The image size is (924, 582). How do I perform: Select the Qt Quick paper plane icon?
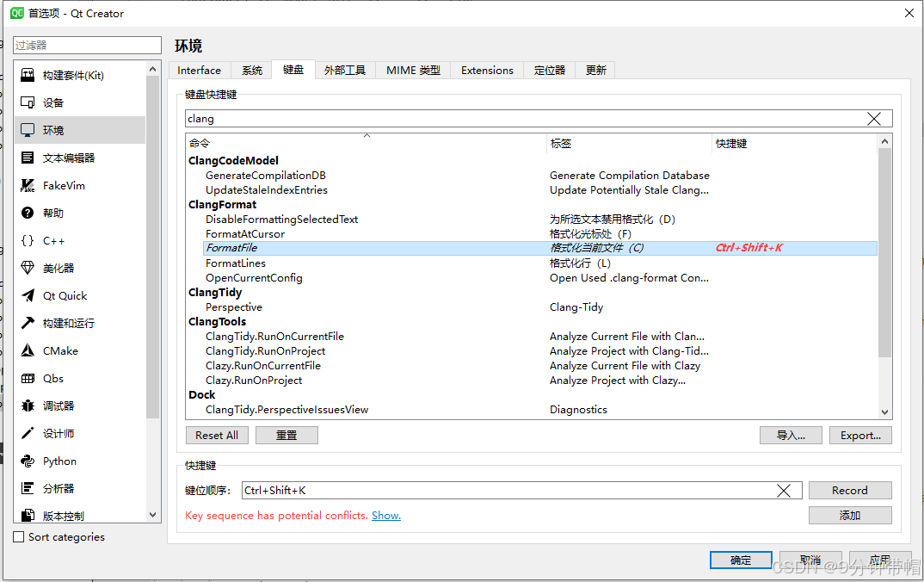(x=28, y=295)
